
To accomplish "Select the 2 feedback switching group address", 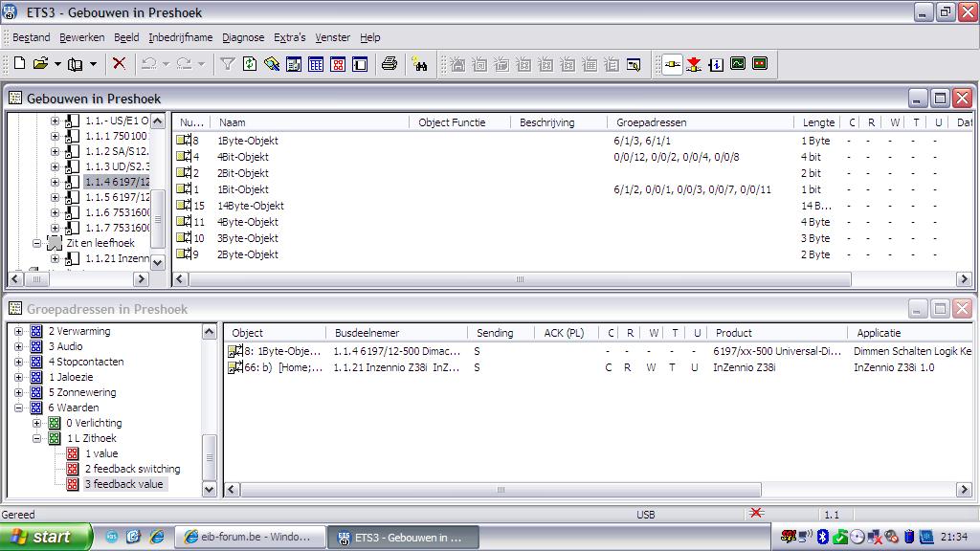I will (x=132, y=469).
